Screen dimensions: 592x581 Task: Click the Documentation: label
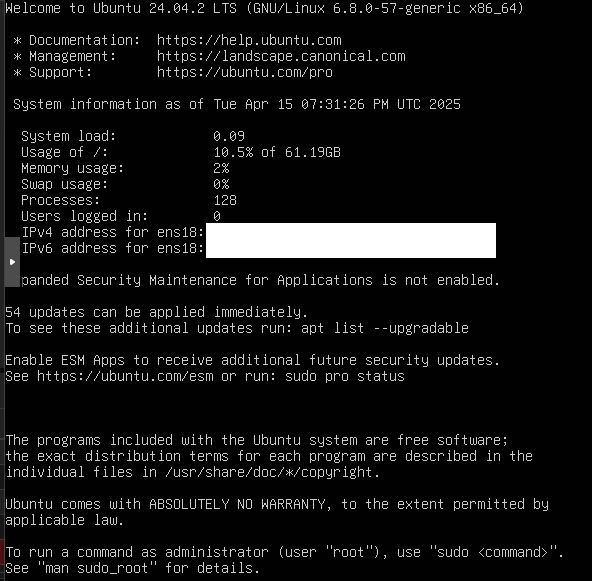[x=85, y=40]
